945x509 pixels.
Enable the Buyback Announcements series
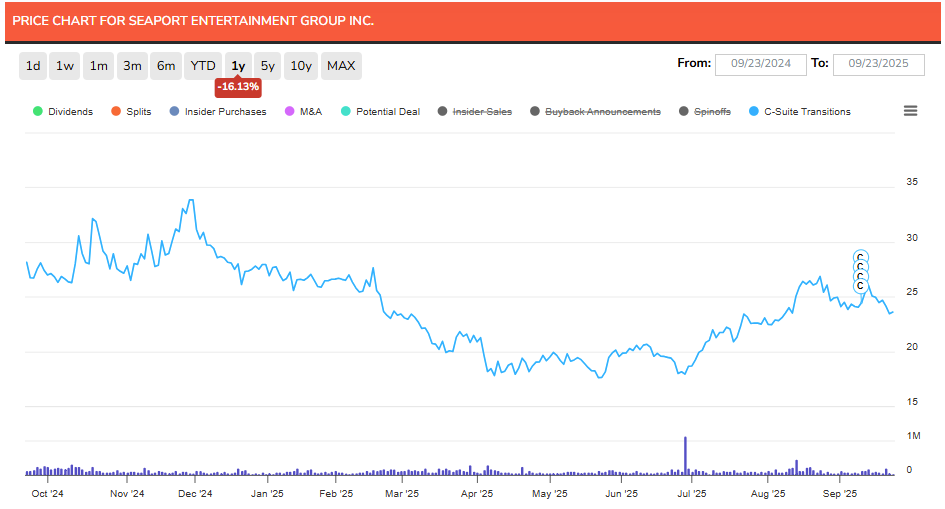click(595, 111)
